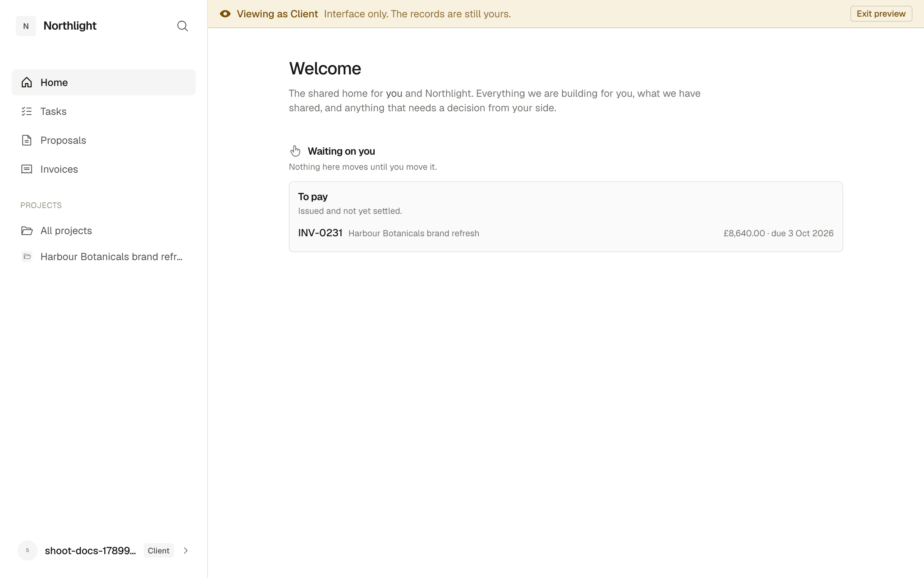Click Harbour Botanicals brand refresh in invoice row

pyautogui.click(x=414, y=233)
